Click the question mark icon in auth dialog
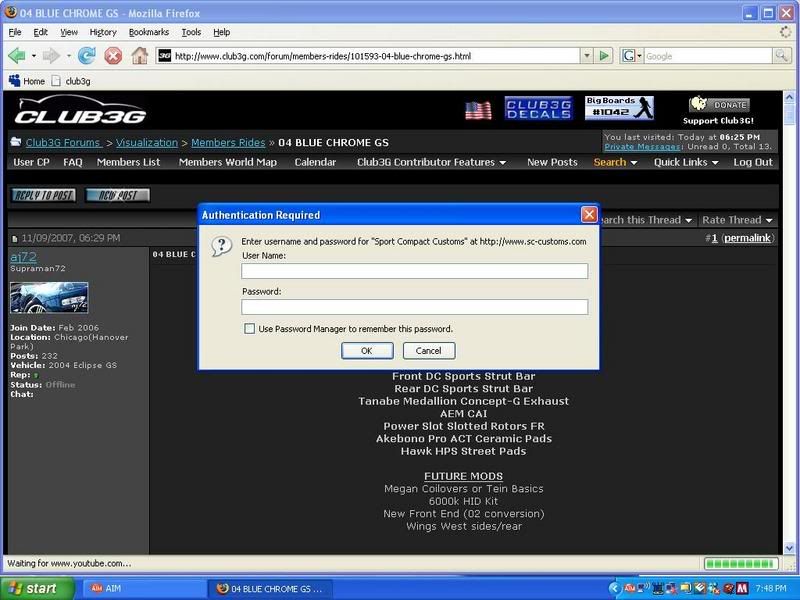The width and height of the screenshot is (800, 600). [x=221, y=246]
